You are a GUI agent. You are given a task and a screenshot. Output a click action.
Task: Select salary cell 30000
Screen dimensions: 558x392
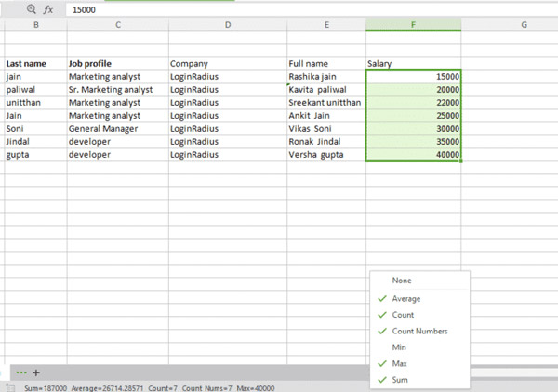click(413, 128)
